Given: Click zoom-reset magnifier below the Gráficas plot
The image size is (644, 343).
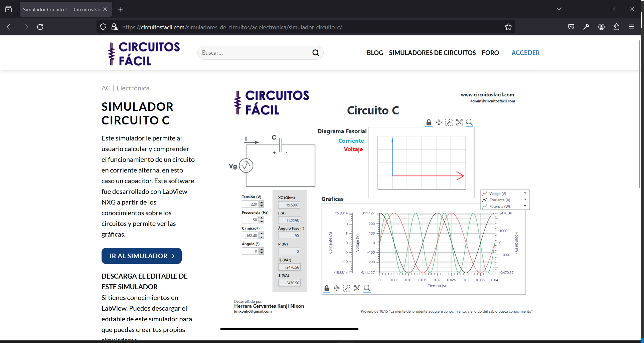Looking at the screenshot, I should 367,288.
